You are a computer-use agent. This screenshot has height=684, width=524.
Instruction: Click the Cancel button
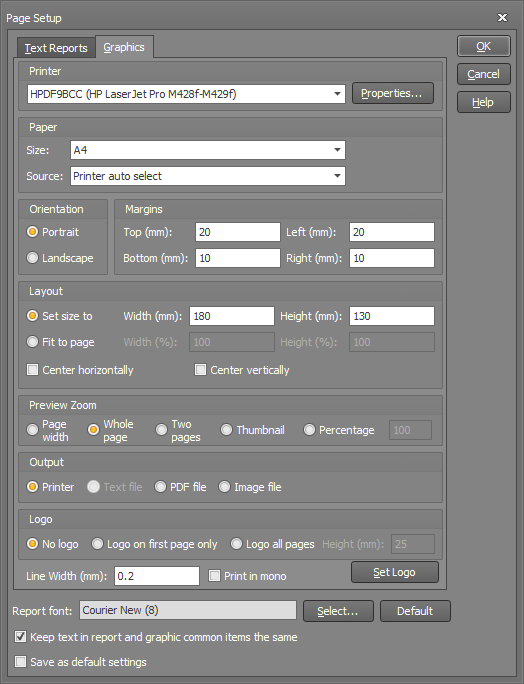483,74
